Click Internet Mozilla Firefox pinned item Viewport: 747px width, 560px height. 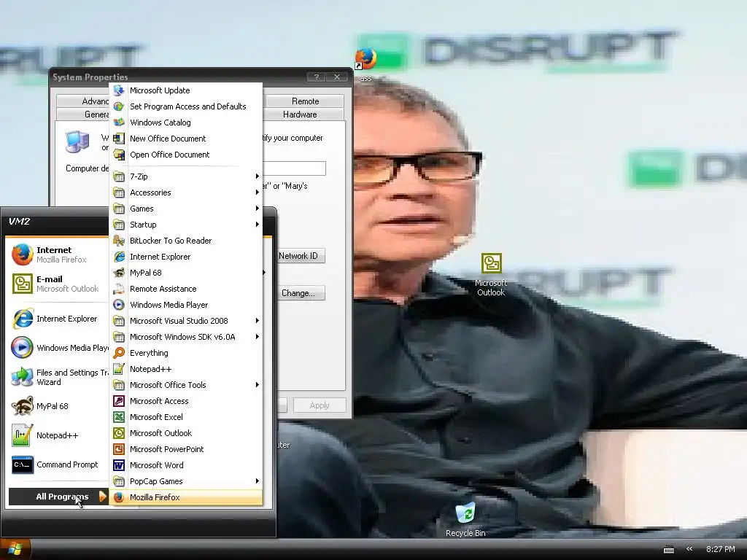pos(58,254)
